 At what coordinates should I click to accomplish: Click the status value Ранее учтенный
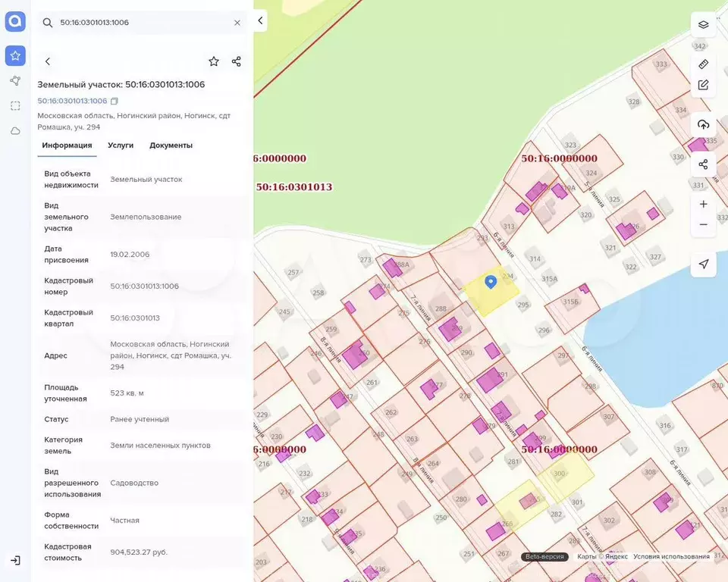(x=140, y=419)
